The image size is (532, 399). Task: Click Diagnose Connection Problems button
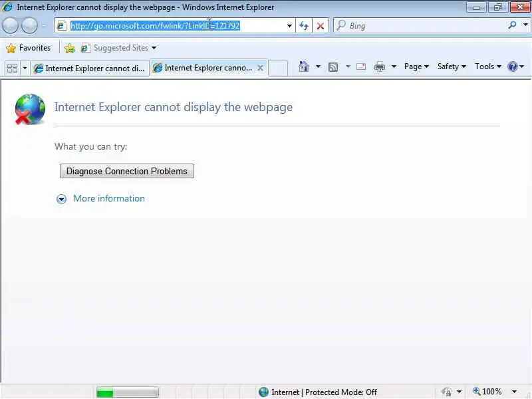[127, 171]
